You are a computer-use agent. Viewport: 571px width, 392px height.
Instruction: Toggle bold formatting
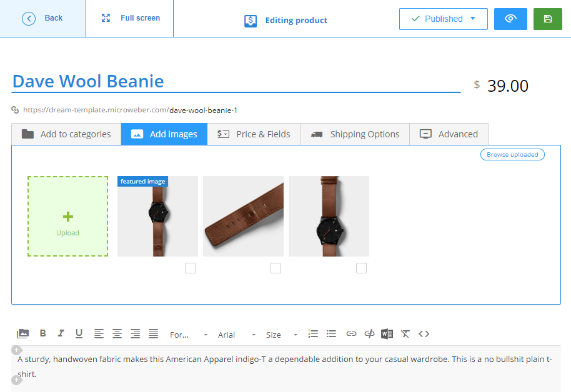click(x=42, y=333)
